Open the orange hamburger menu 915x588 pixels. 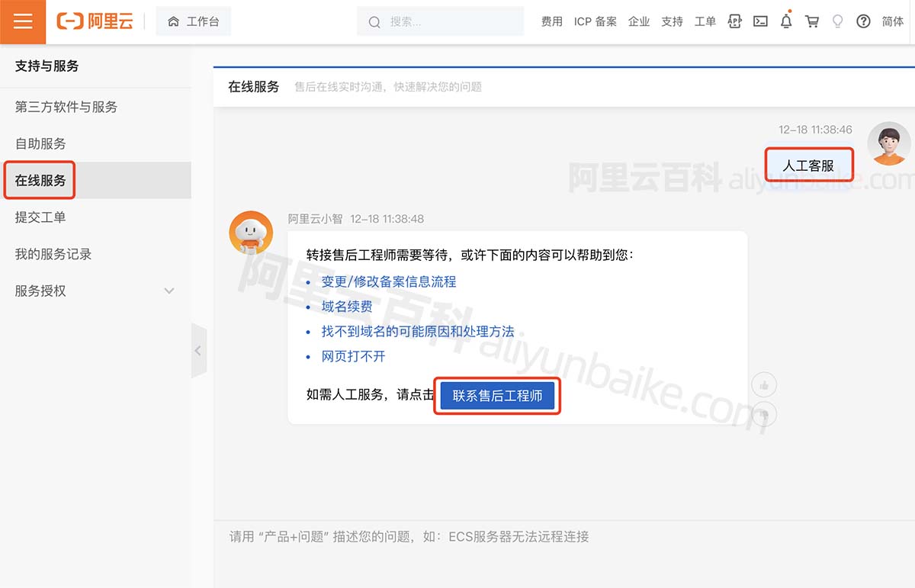click(x=23, y=21)
